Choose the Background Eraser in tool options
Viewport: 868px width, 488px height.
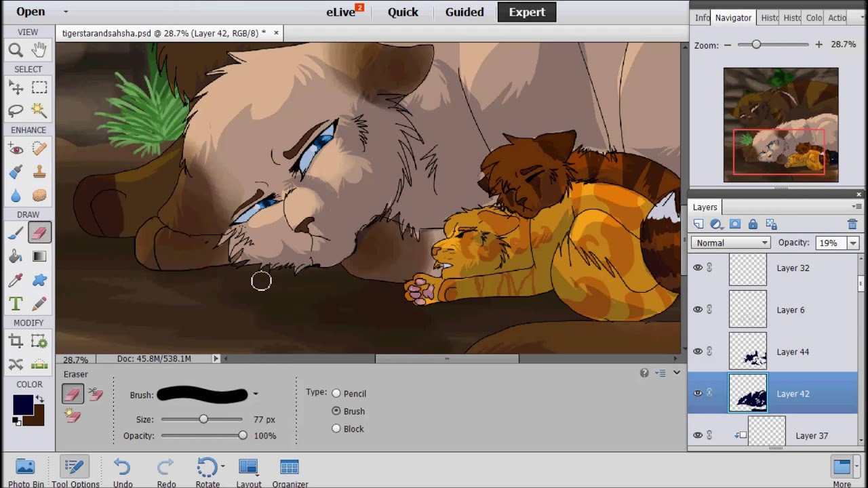(96, 394)
